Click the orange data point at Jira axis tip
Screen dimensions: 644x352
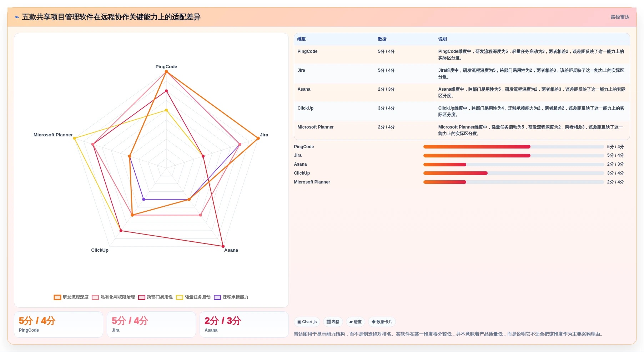point(258,138)
